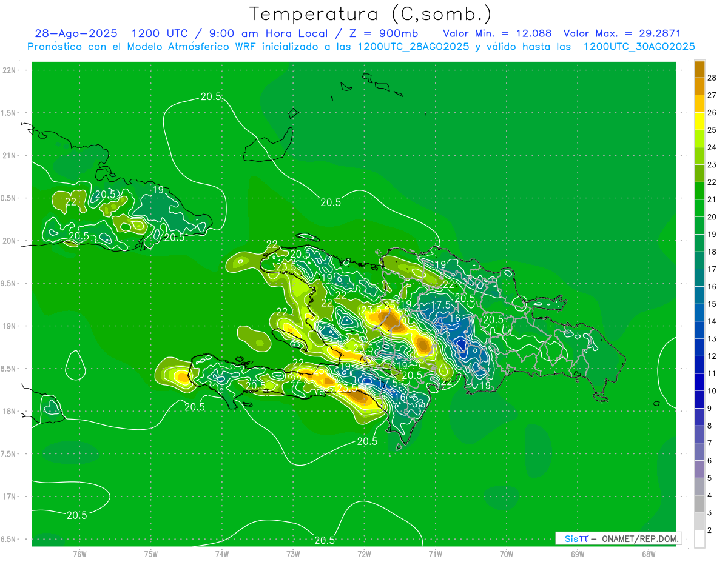Viewport: 728px width, 562px height.
Task: Click the "Temperatura (C,somb.)" chart title
Action: tap(370, 13)
